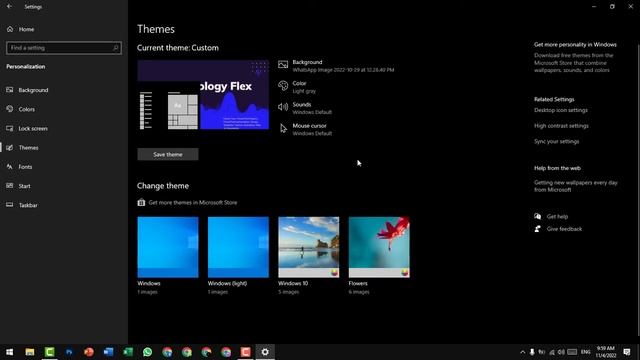Click the Find a setting search box

click(64, 48)
